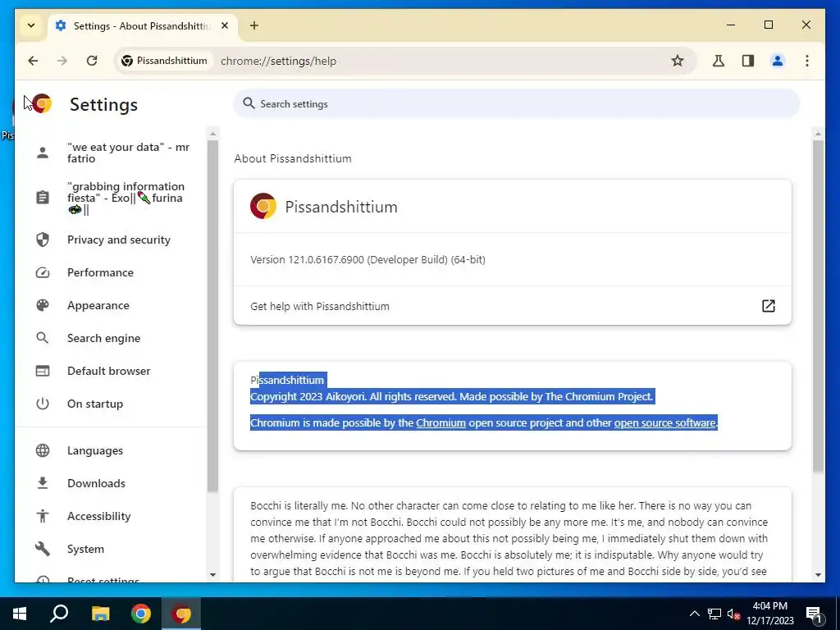The height and width of the screenshot is (630, 840).
Task: Show hidden system tray icons
Action: pos(694,614)
